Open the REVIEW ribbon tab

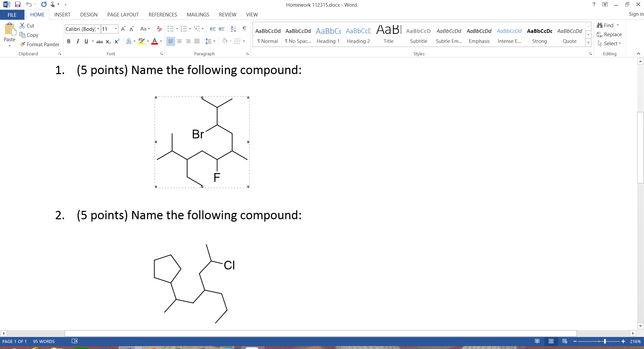pos(227,14)
